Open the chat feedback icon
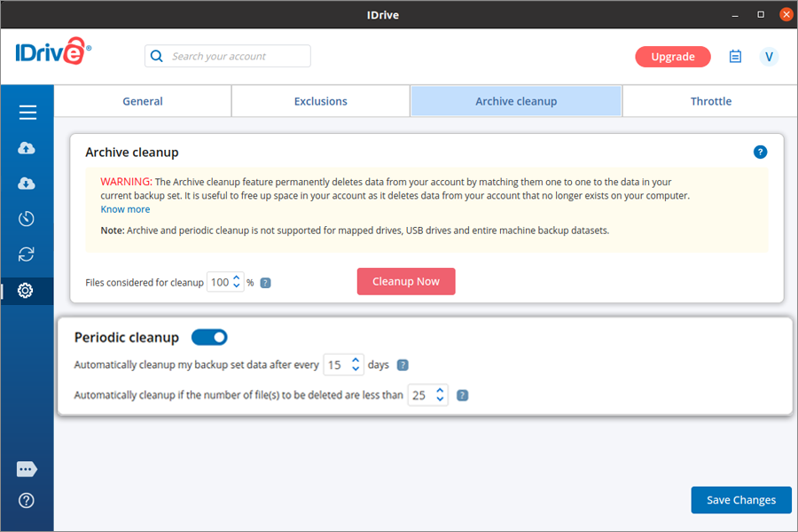798x532 pixels. click(x=27, y=469)
